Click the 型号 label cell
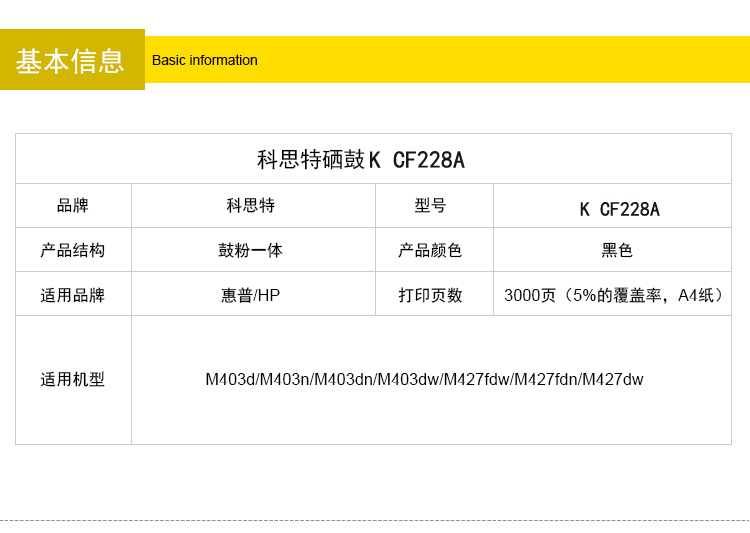The height and width of the screenshot is (533, 750). 431,206
